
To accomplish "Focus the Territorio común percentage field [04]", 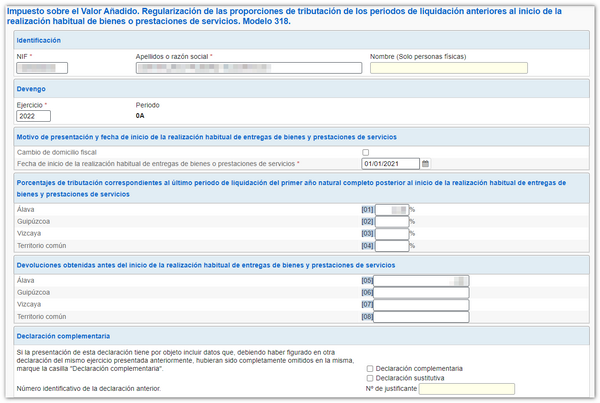I will point(391,245).
